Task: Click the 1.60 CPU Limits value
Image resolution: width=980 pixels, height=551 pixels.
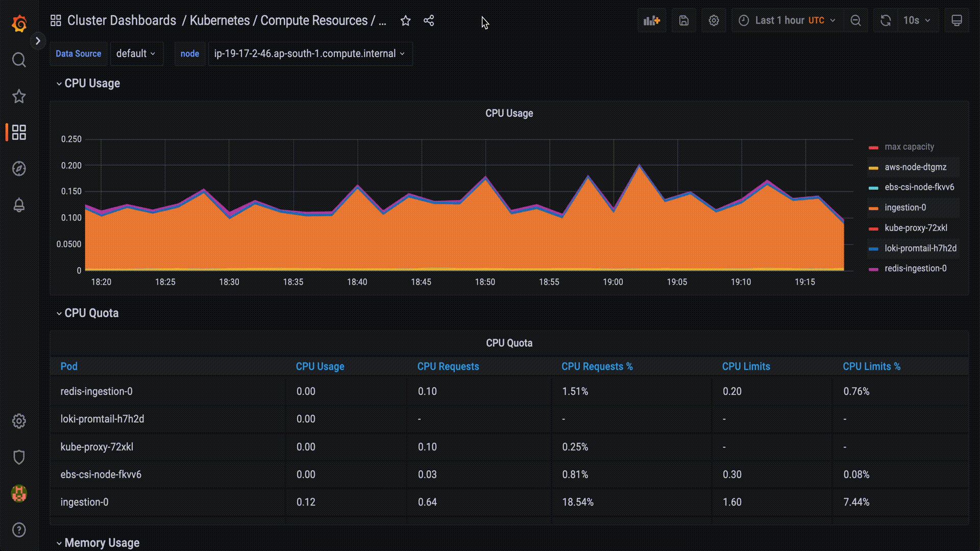Action: pyautogui.click(x=732, y=502)
